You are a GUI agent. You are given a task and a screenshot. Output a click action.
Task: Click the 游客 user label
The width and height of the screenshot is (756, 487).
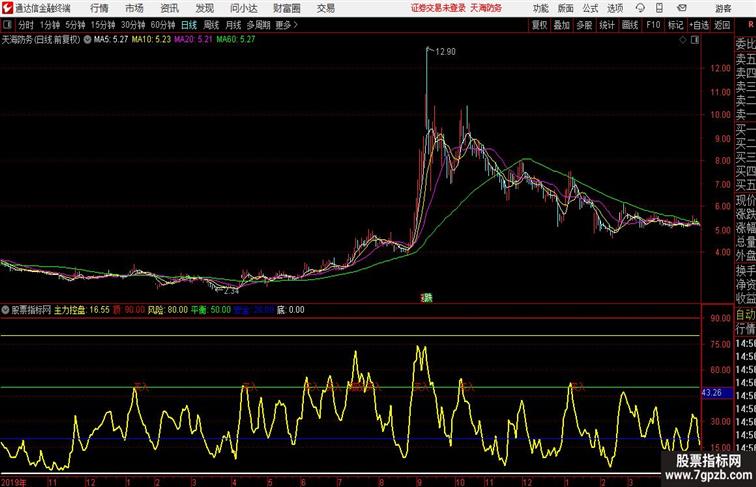[x=723, y=8]
